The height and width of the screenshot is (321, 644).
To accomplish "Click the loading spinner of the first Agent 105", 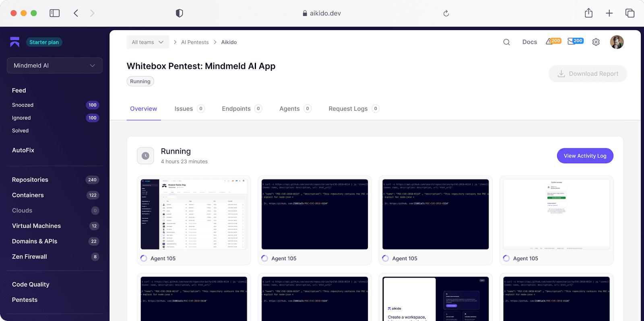I will tap(144, 258).
